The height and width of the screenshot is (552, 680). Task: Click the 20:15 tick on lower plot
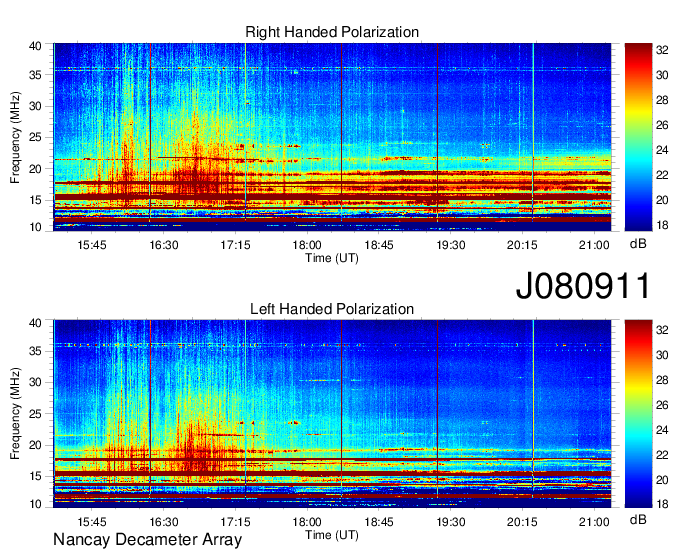pyautogui.click(x=522, y=522)
